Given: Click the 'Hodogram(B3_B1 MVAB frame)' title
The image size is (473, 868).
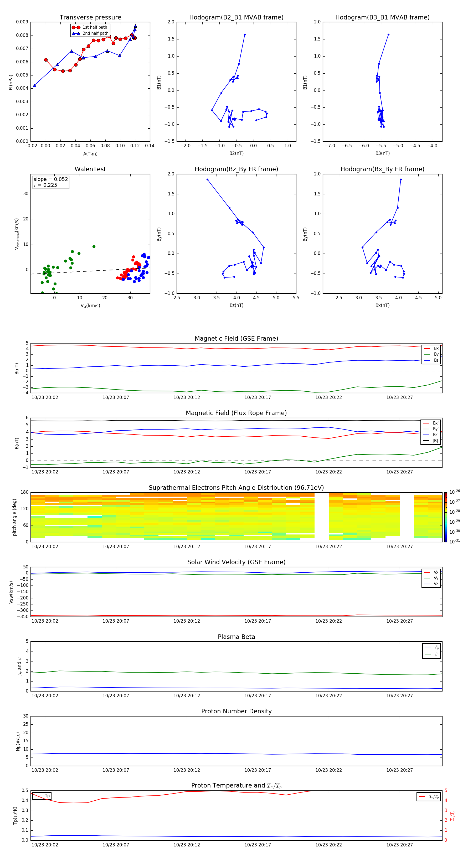Looking at the screenshot, I should click(382, 17).
